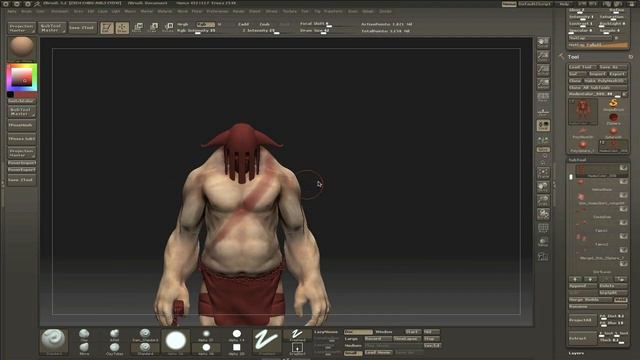Toggle the Floor grid icon

(543, 112)
